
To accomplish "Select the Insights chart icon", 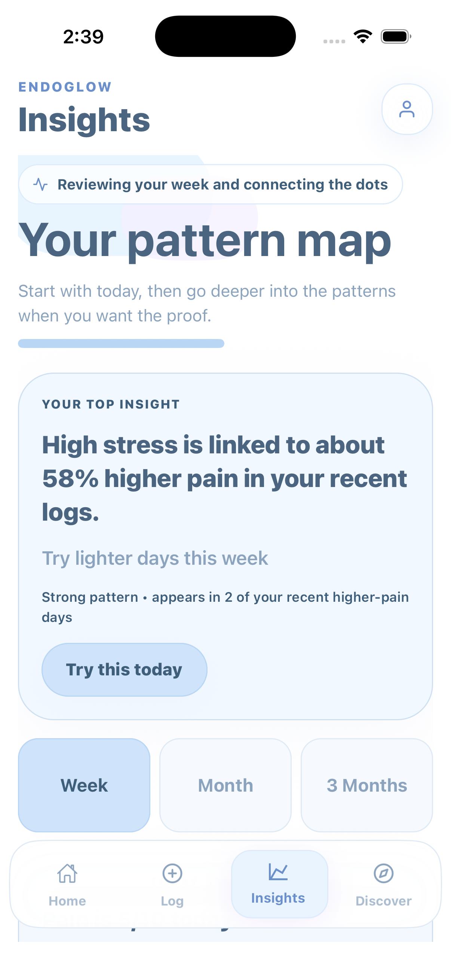I will point(278,873).
